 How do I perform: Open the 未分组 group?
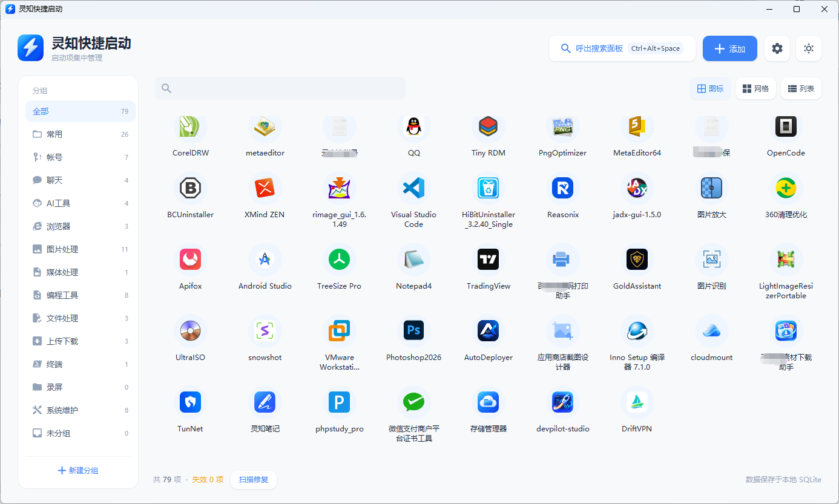pyautogui.click(x=81, y=433)
